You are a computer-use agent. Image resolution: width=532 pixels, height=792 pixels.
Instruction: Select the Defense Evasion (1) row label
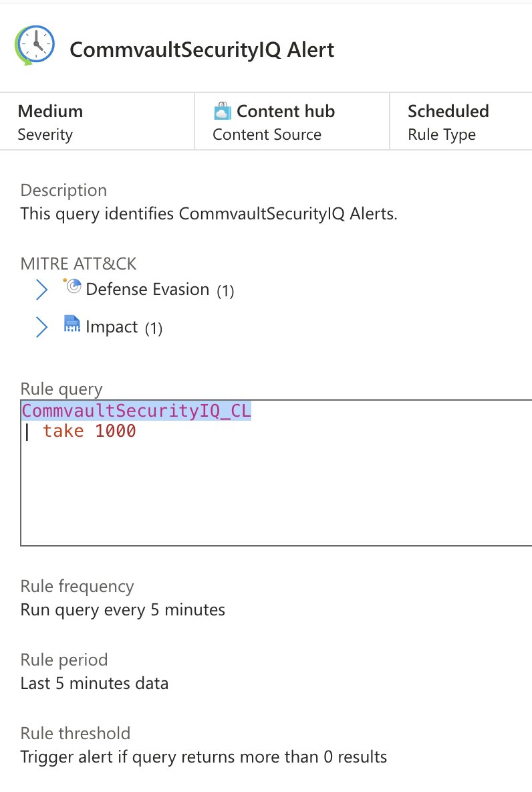point(160,290)
